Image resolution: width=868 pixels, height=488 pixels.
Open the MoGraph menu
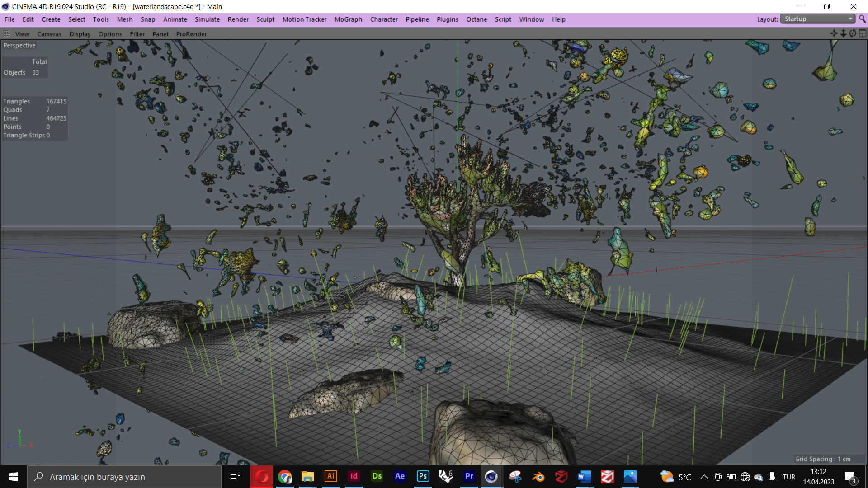348,19
